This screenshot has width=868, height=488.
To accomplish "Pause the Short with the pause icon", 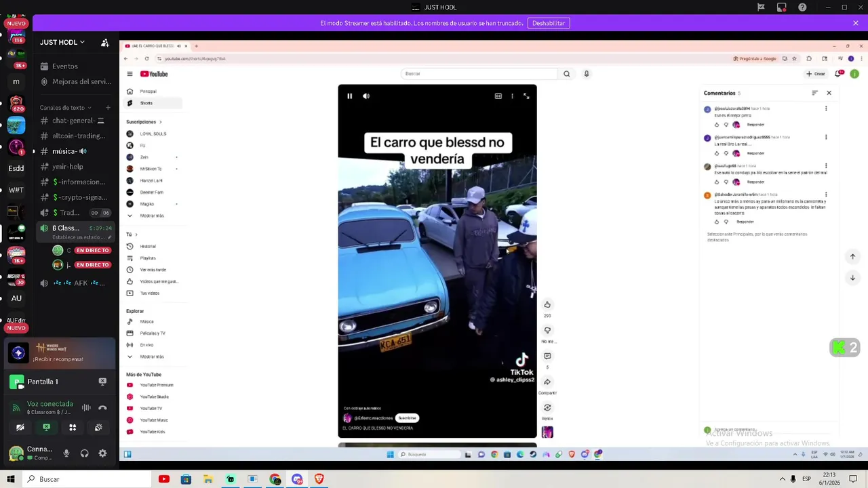I will [x=349, y=96].
